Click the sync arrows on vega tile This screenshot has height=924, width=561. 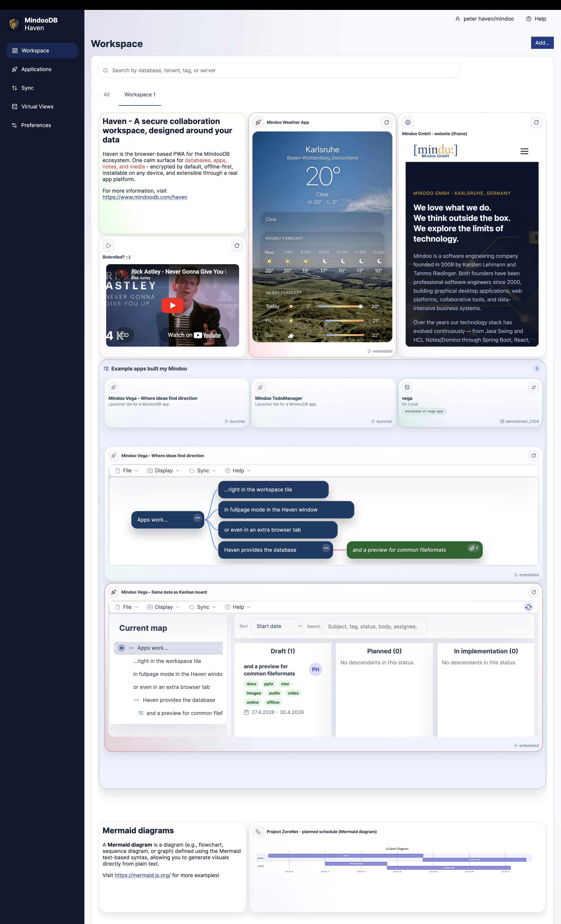click(534, 387)
